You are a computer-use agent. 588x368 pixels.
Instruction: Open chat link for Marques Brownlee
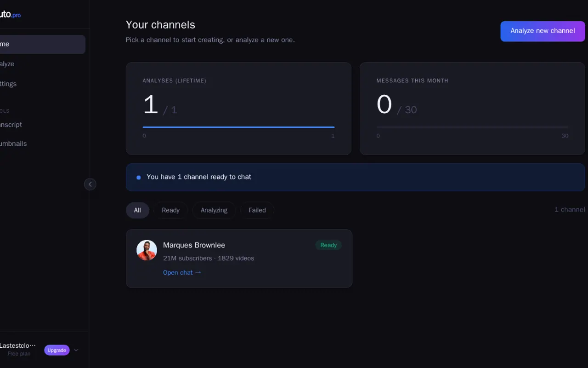[182, 272]
